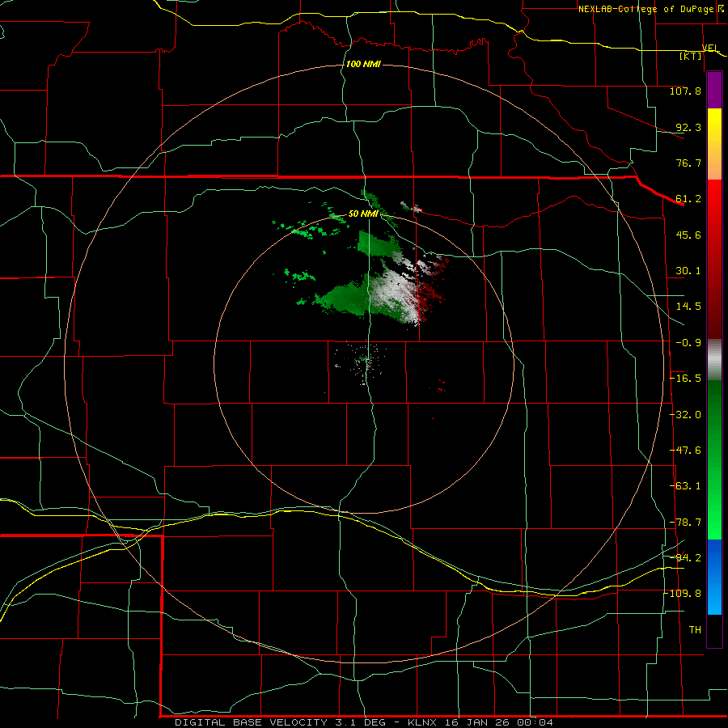Click the DIGITAL BASE VELOCITY product title
Image resolution: width=728 pixels, height=728 pixels.
point(252,722)
